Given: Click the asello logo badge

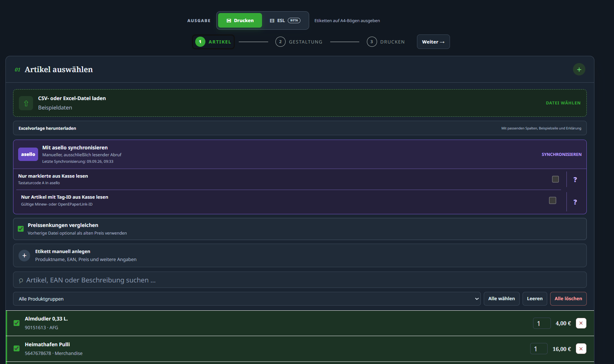Looking at the screenshot, I should pyautogui.click(x=28, y=154).
